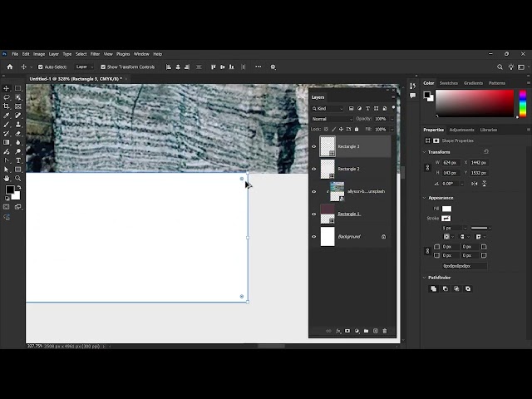Select the Lasso tool
The width and height of the screenshot is (532, 399).
(x=7, y=97)
